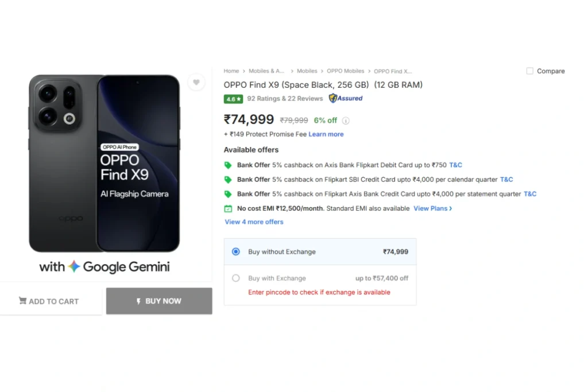Screen dimensions: 588x392
Task: Click the price info icon
Action: (x=346, y=121)
